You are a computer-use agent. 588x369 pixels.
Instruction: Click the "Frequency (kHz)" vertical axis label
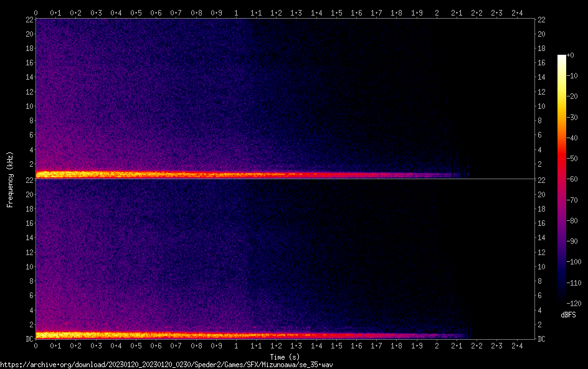(x=10, y=179)
